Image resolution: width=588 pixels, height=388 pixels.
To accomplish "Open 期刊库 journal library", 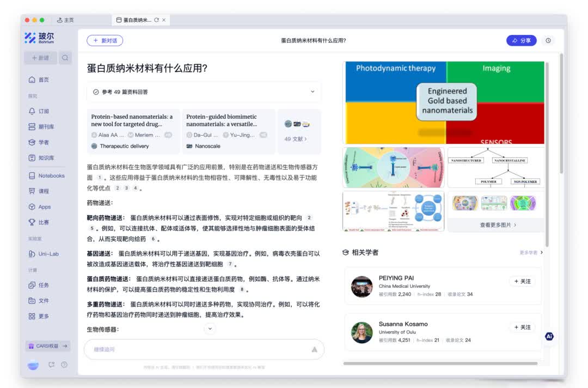I will [41, 127].
